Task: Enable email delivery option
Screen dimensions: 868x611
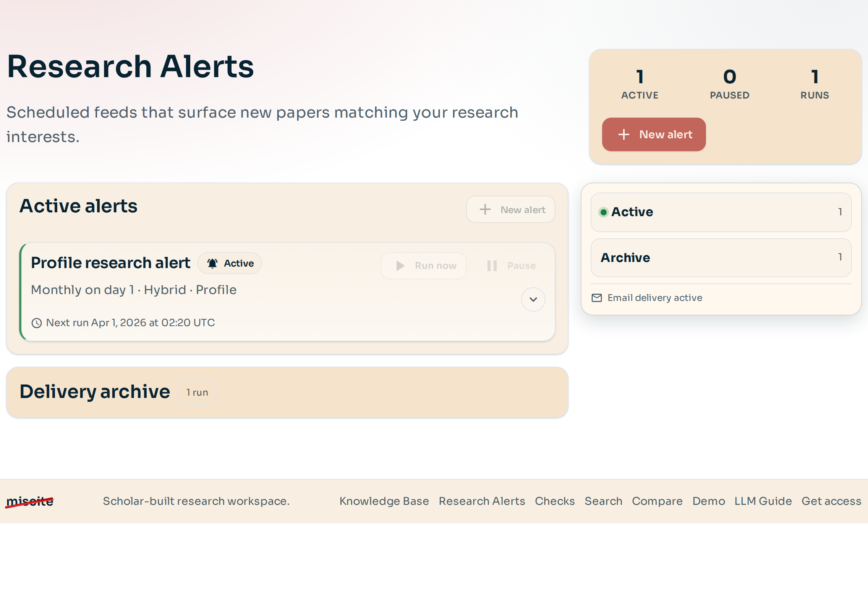Action: coord(654,297)
